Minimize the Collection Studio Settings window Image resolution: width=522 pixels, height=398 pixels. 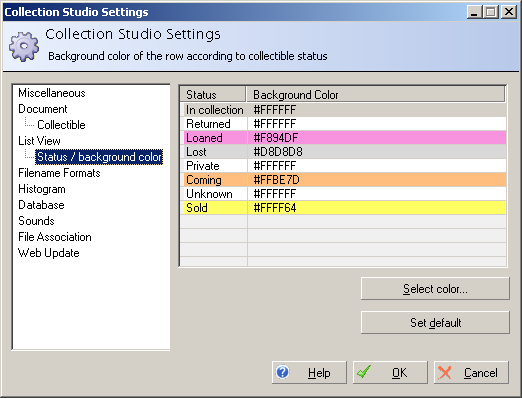pos(474,12)
